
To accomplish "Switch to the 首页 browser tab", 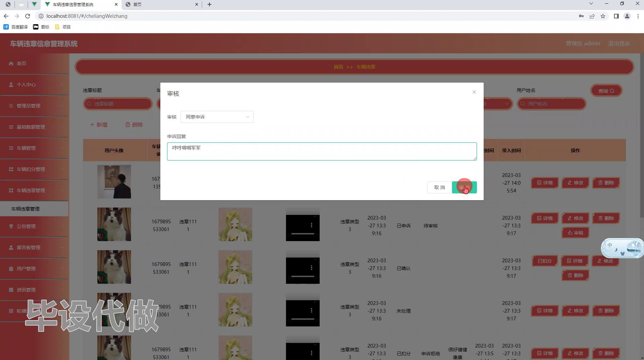I will coord(162,4).
